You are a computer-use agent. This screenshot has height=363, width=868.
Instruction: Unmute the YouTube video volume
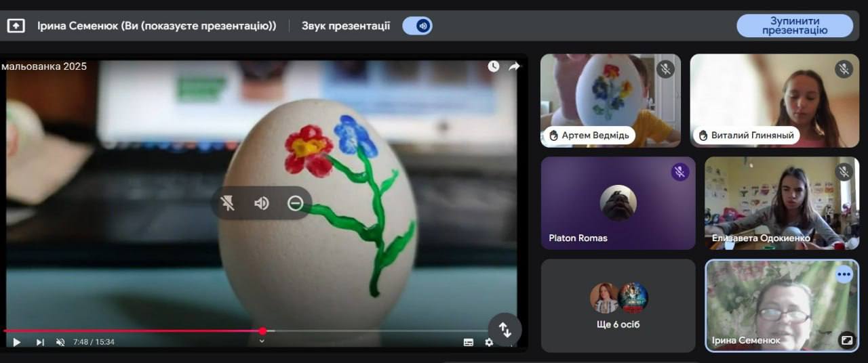point(60,342)
